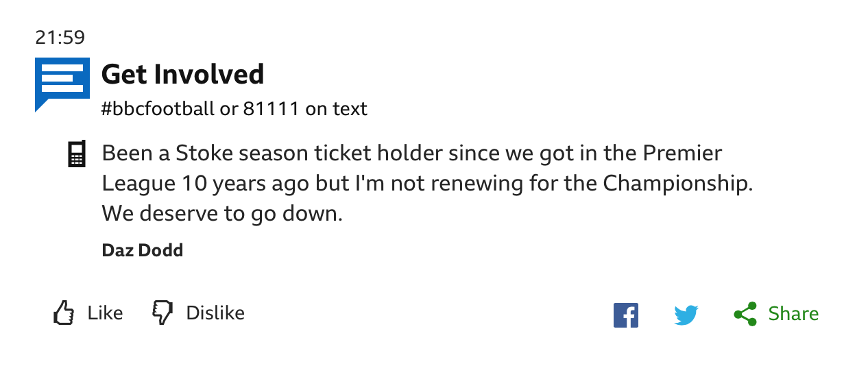The height and width of the screenshot is (366, 868).
Task: Click the green Share label
Action: click(x=793, y=314)
